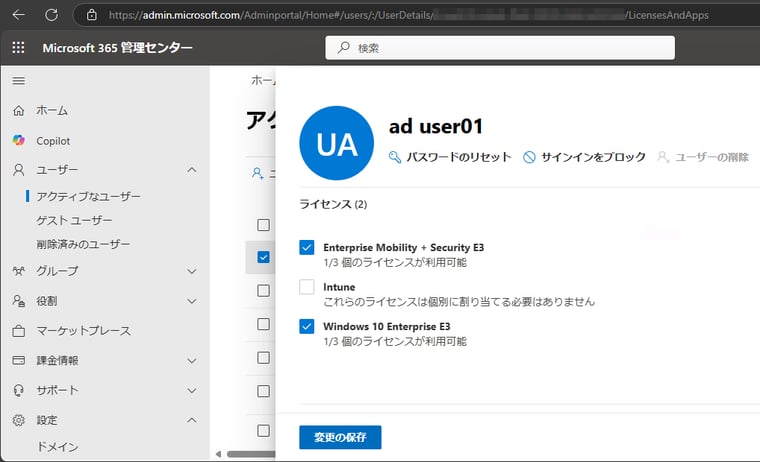Open ゲスト ユーザー in the sidebar
Screen dimensions: 760x462
(74, 221)
